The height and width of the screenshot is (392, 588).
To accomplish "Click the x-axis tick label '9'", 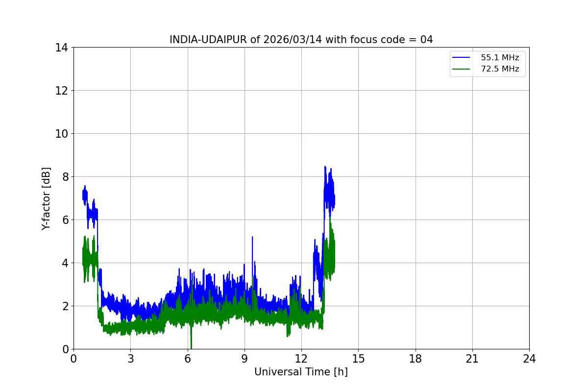I will tap(245, 359).
